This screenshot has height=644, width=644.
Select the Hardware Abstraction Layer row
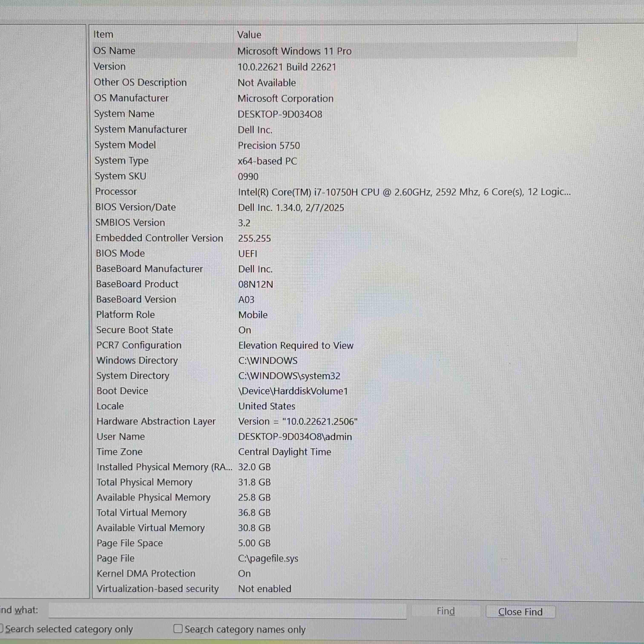click(156, 421)
